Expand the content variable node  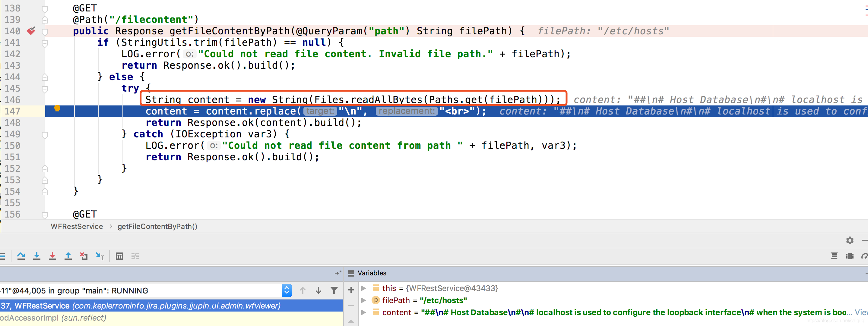[363, 312]
